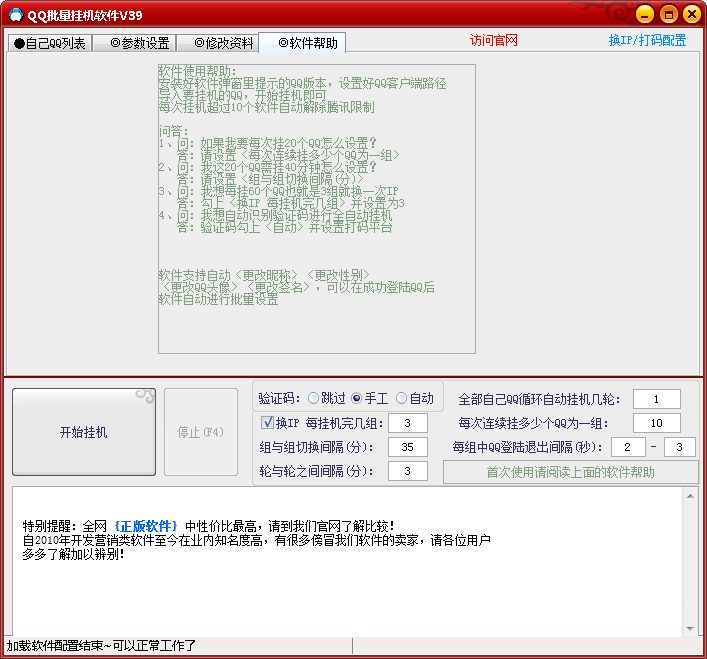Click the 每挂机完几组 input field
The width and height of the screenshot is (707, 659).
[x=408, y=423]
